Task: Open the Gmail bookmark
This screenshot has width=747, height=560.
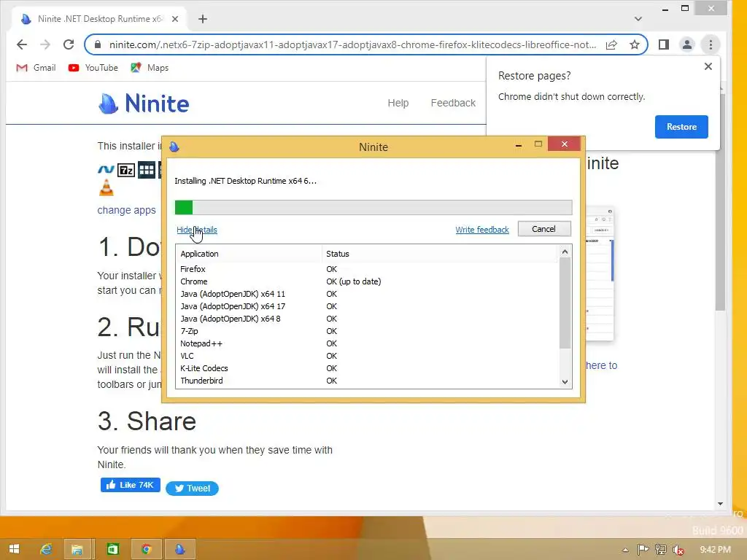Action: point(36,68)
